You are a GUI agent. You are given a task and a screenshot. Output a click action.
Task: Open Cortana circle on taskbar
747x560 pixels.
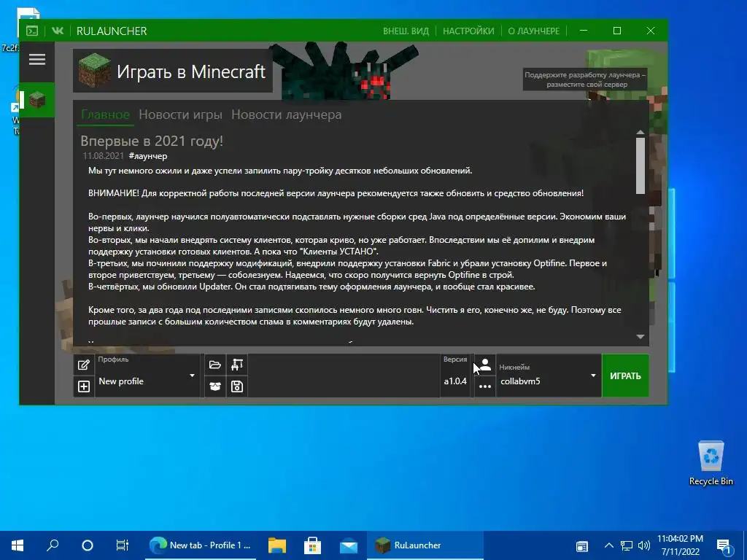pos(88,545)
